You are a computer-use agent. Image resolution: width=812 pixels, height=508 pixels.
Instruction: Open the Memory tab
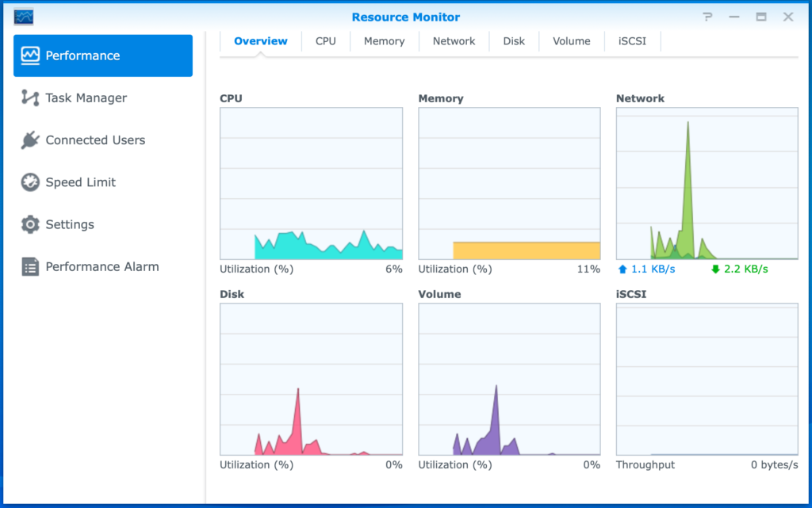tap(384, 40)
